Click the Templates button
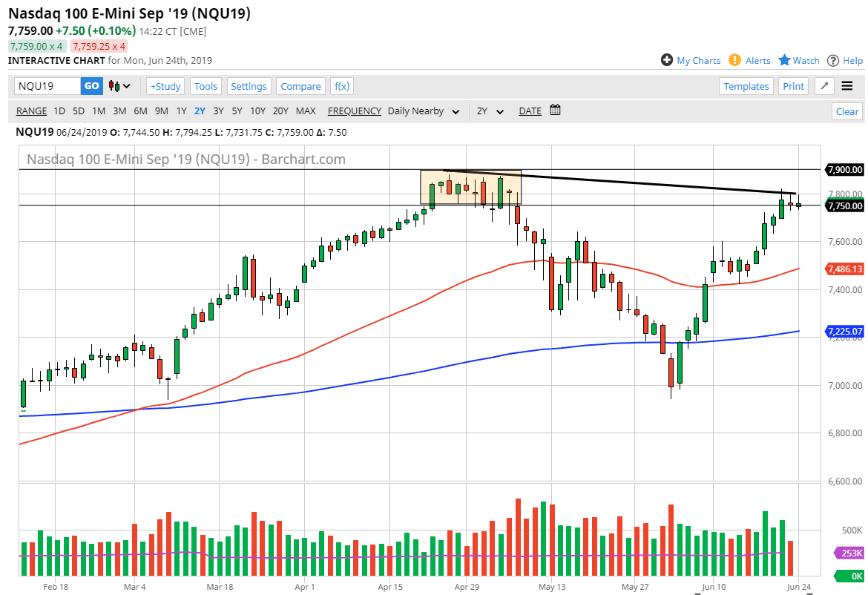This screenshot has height=595, width=868. (746, 85)
